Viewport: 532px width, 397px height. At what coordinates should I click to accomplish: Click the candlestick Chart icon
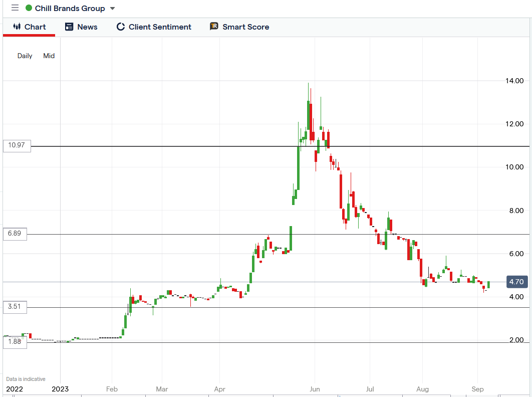click(x=17, y=27)
